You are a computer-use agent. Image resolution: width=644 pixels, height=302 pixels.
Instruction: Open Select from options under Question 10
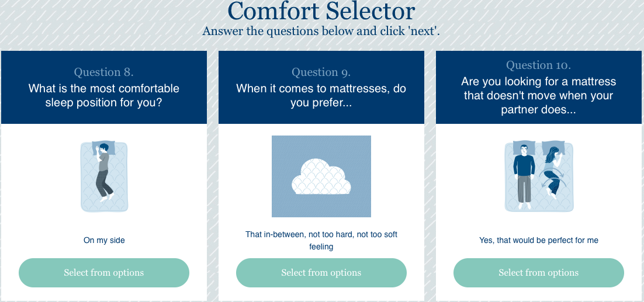coord(538,273)
